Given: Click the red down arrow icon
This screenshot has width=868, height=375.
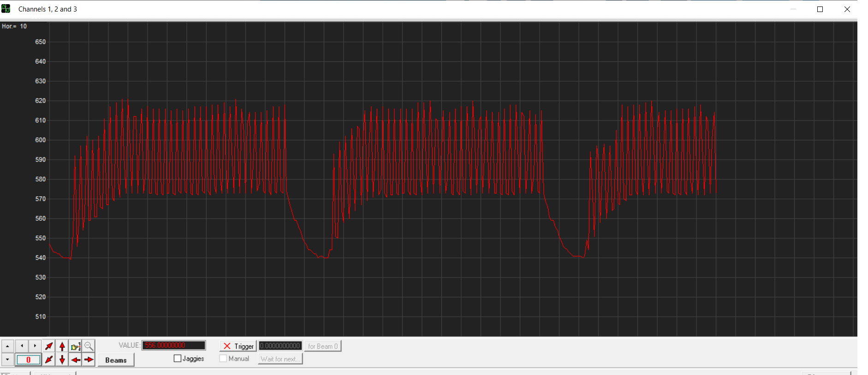Looking at the screenshot, I should coord(62,359).
